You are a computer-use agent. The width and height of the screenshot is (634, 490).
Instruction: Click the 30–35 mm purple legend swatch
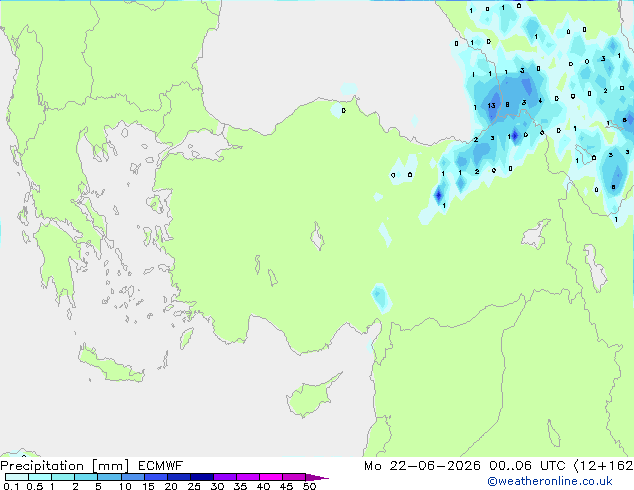pos(225,477)
